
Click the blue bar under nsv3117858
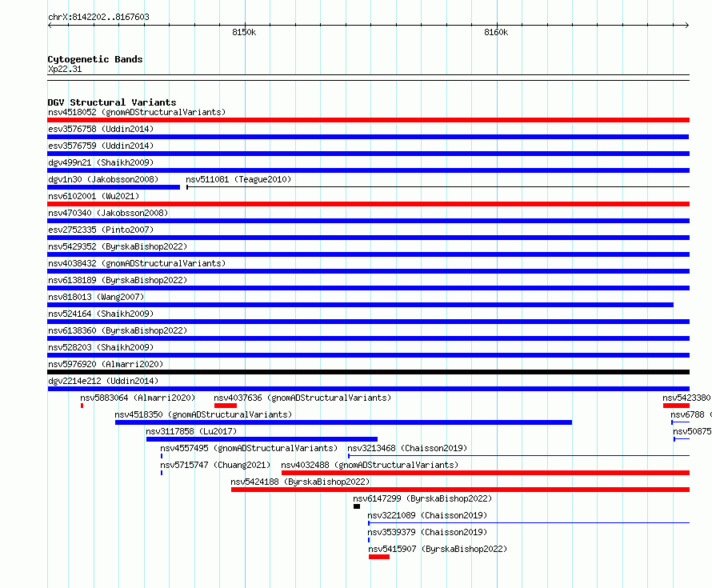pos(262,439)
